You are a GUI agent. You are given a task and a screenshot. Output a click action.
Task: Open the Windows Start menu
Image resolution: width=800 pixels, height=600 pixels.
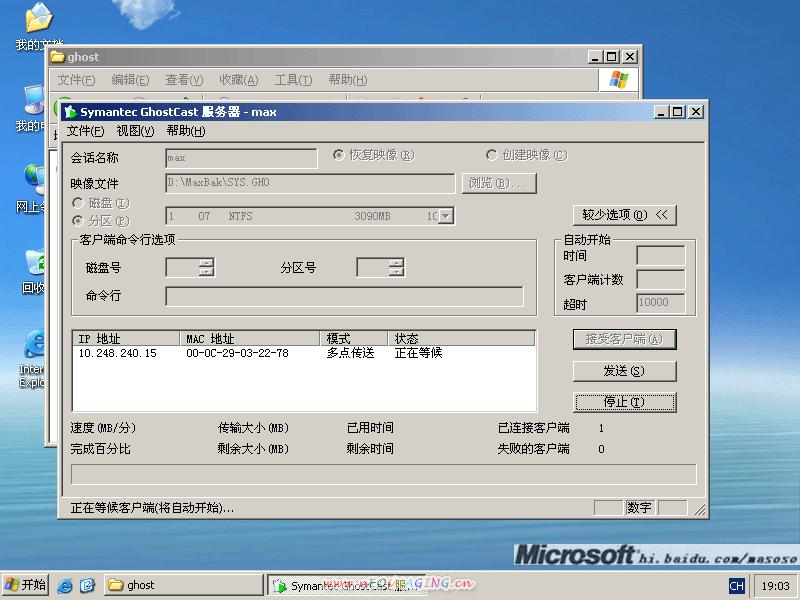coord(26,585)
